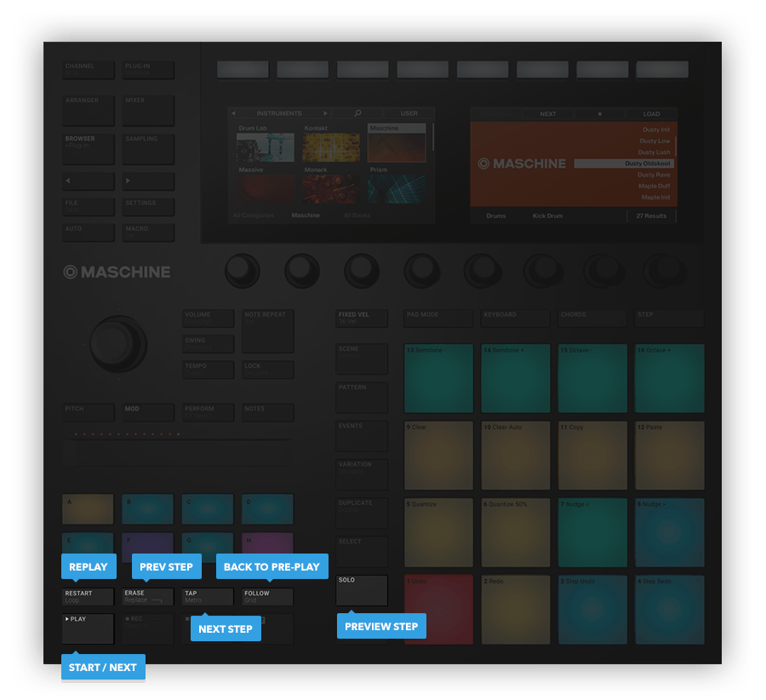
Task: Tap pad 9 Clear
Action: coord(438,455)
